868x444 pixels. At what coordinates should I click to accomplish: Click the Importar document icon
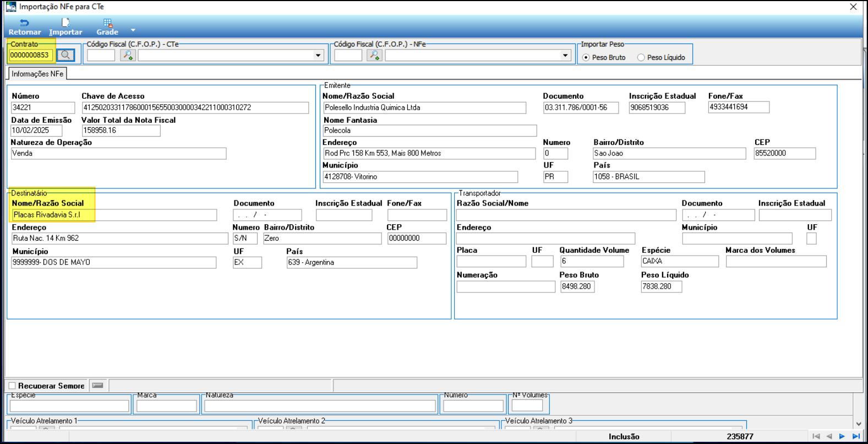click(65, 23)
